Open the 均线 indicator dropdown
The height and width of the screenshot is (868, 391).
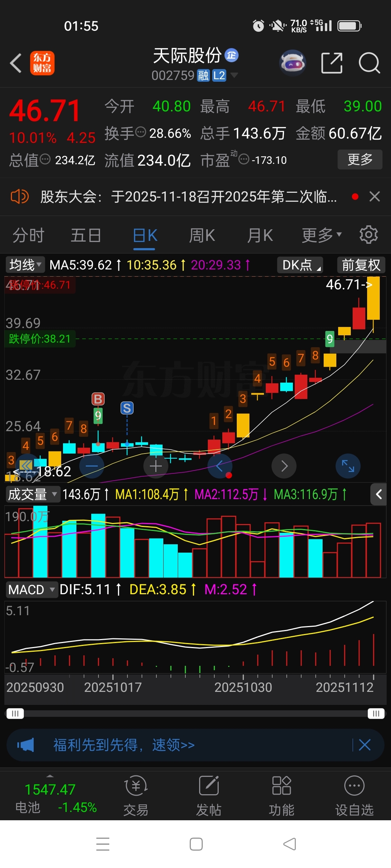[25, 265]
